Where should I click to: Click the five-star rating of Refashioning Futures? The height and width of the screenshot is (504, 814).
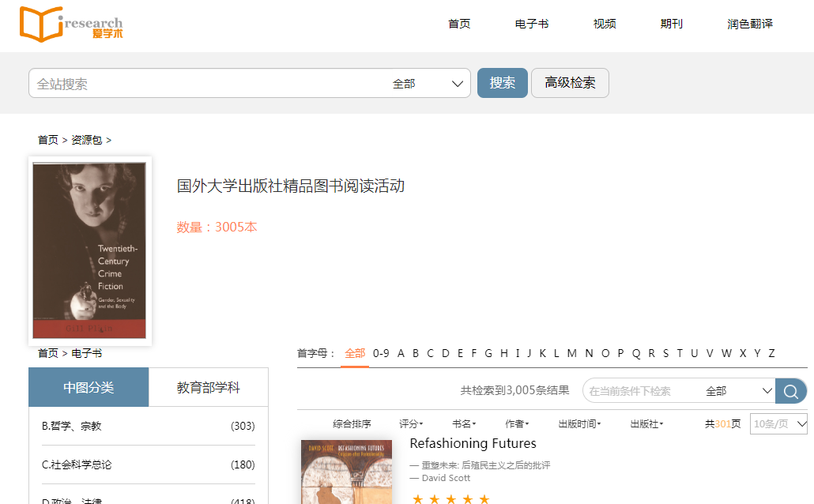point(450,498)
